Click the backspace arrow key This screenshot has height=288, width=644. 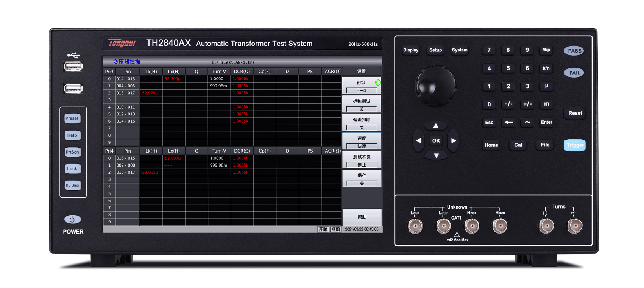click(x=508, y=122)
